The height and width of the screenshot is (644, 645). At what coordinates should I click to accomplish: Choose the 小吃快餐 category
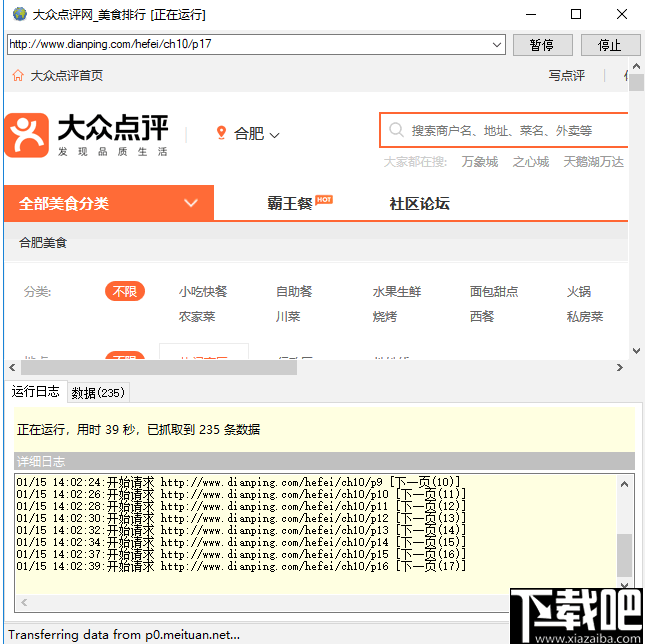[x=203, y=292]
